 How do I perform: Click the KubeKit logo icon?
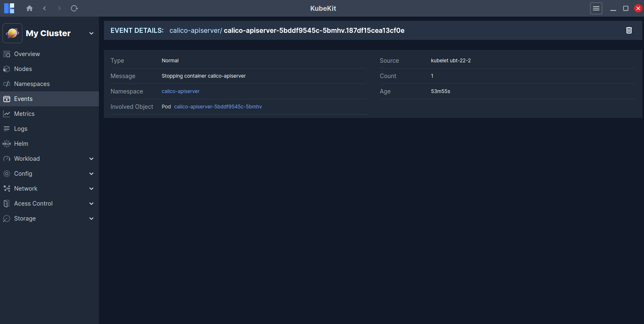click(x=9, y=8)
